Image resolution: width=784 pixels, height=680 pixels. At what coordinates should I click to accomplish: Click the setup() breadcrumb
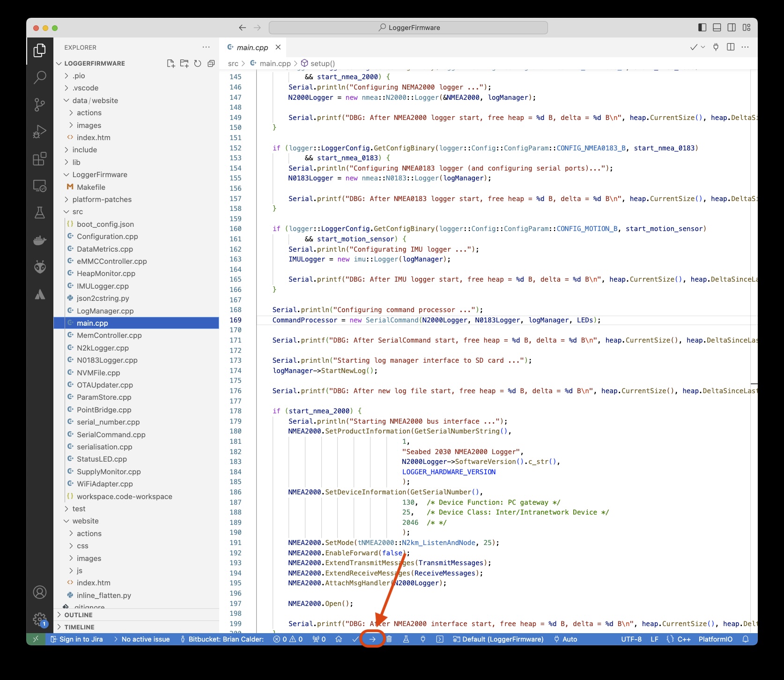323,64
